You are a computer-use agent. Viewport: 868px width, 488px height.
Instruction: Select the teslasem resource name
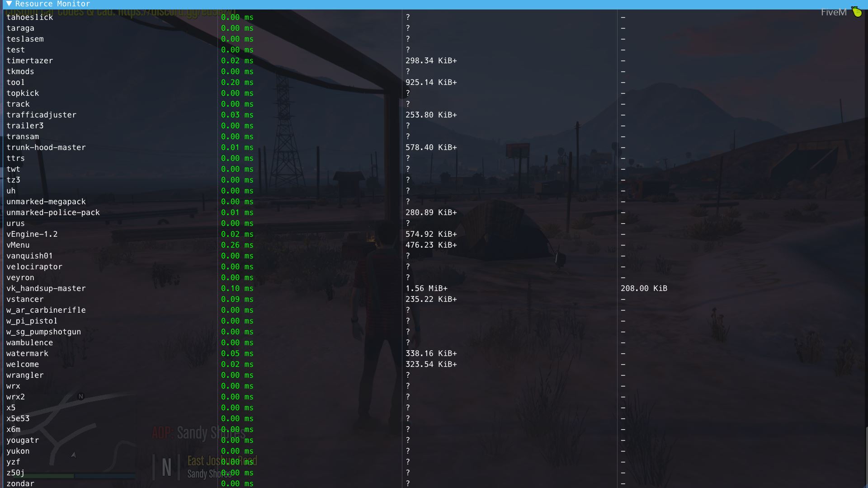[25, 39]
